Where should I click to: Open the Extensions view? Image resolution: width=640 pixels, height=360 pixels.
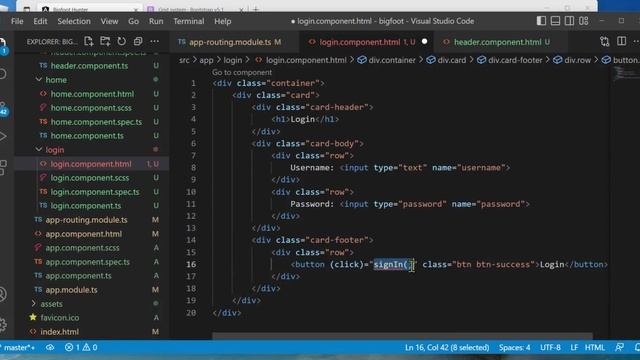(3, 167)
